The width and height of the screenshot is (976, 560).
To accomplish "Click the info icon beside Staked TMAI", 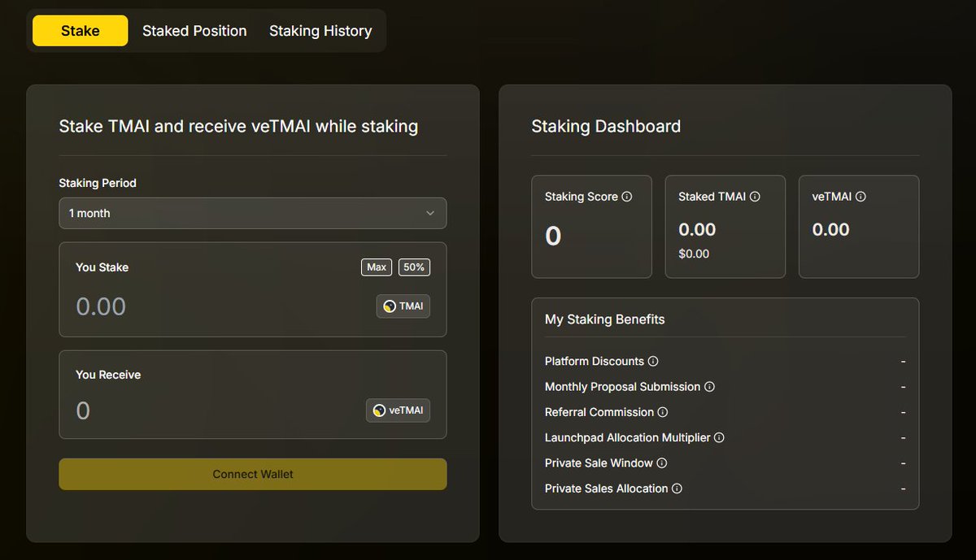I will pos(755,197).
